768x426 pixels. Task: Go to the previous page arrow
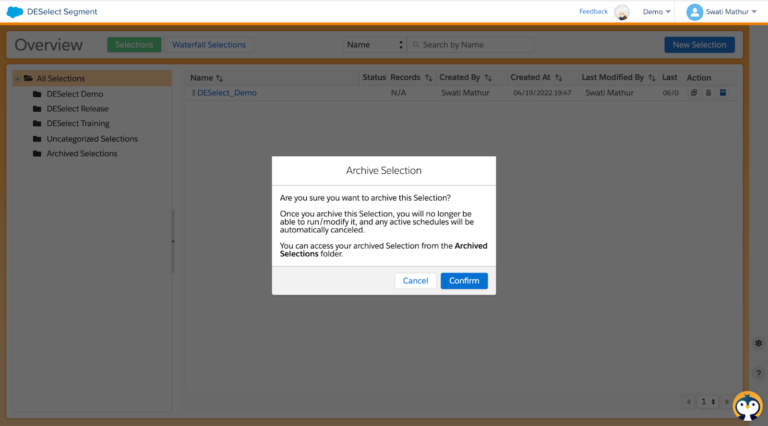pyautogui.click(x=689, y=402)
